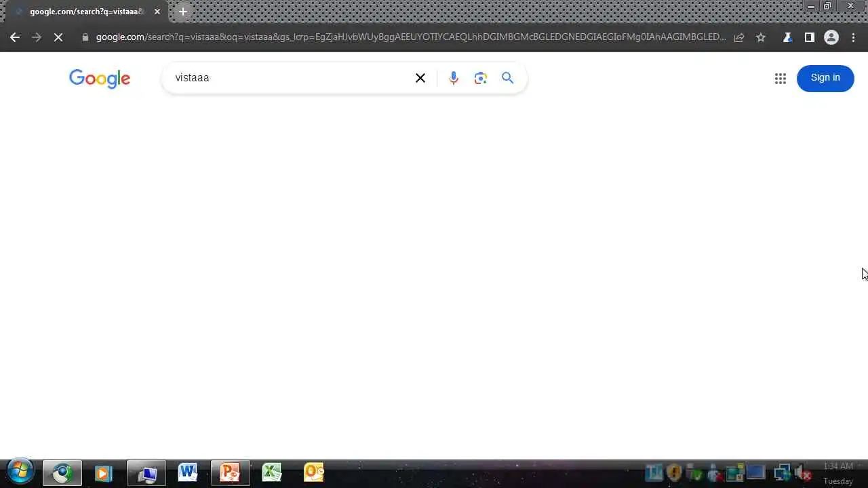The height and width of the screenshot is (488, 868).
Task: Submit search with magnifier icon
Action: click(x=507, y=78)
